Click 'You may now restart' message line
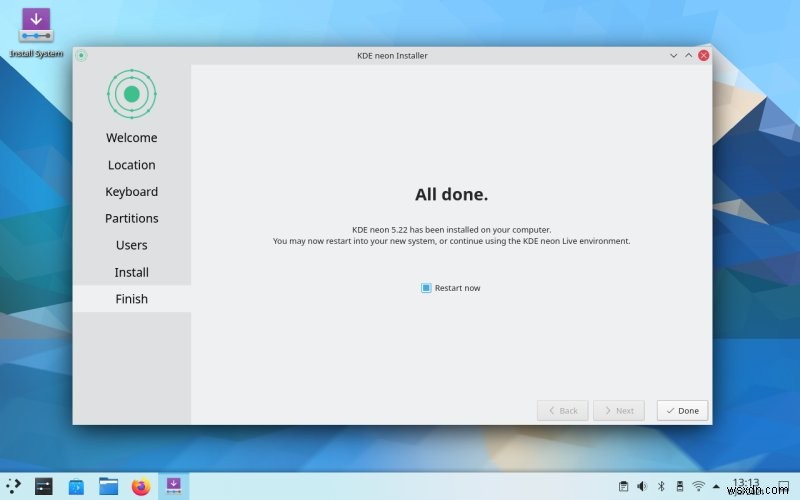 click(452, 241)
